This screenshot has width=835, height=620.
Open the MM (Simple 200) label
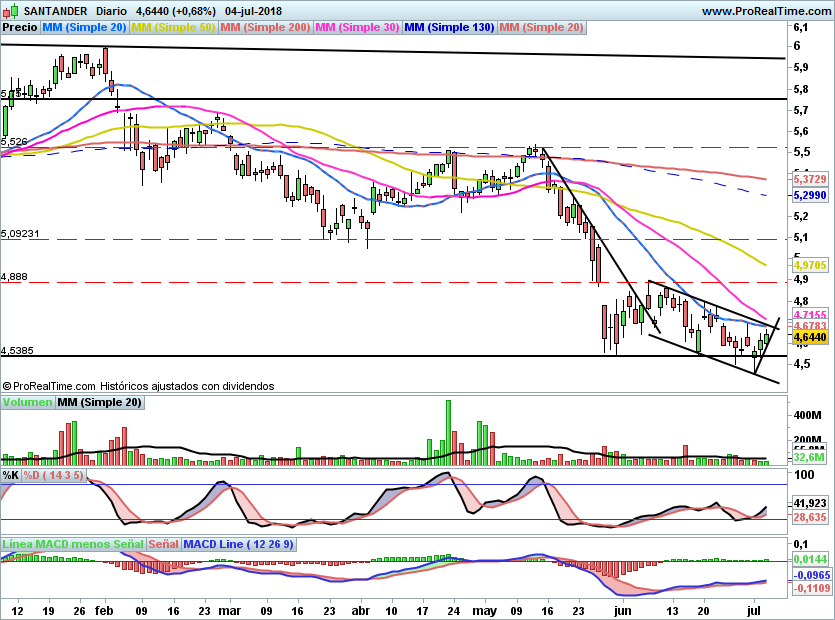click(x=265, y=27)
